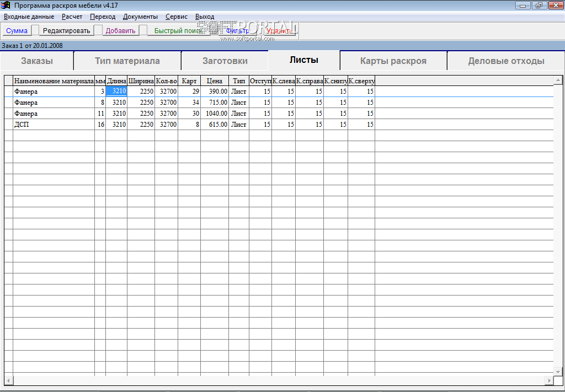Click the Добавить button
The width and height of the screenshot is (565, 392).
pos(121,30)
